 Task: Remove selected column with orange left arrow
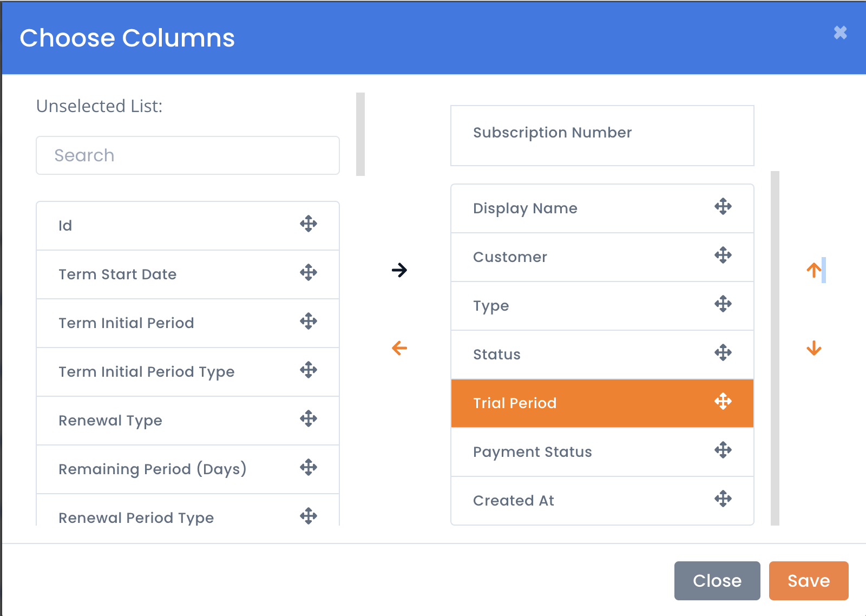coord(399,348)
